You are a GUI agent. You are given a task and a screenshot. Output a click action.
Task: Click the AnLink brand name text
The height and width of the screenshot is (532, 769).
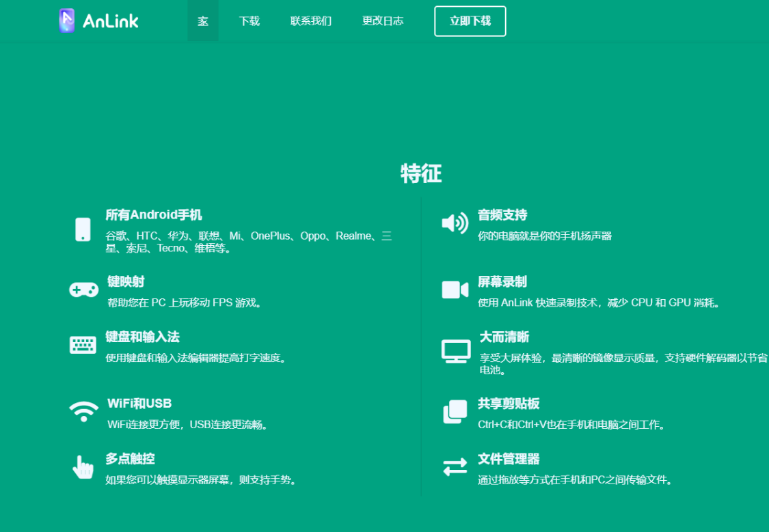click(x=109, y=20)
